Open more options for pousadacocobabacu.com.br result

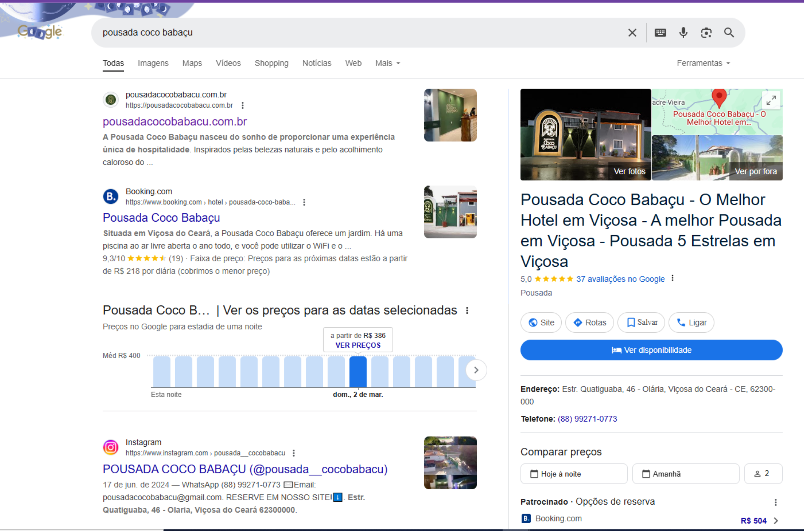click(242, 106)
